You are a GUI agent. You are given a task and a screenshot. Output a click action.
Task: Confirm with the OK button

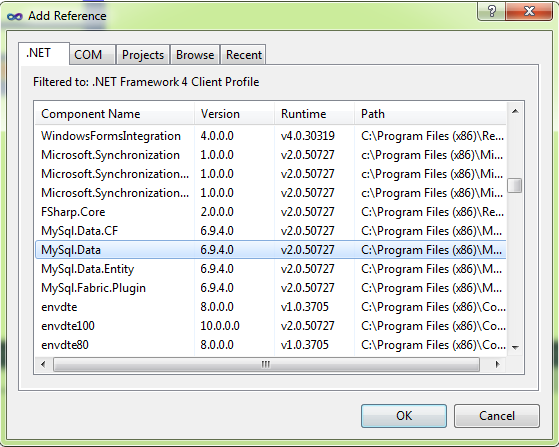(404, 416)
